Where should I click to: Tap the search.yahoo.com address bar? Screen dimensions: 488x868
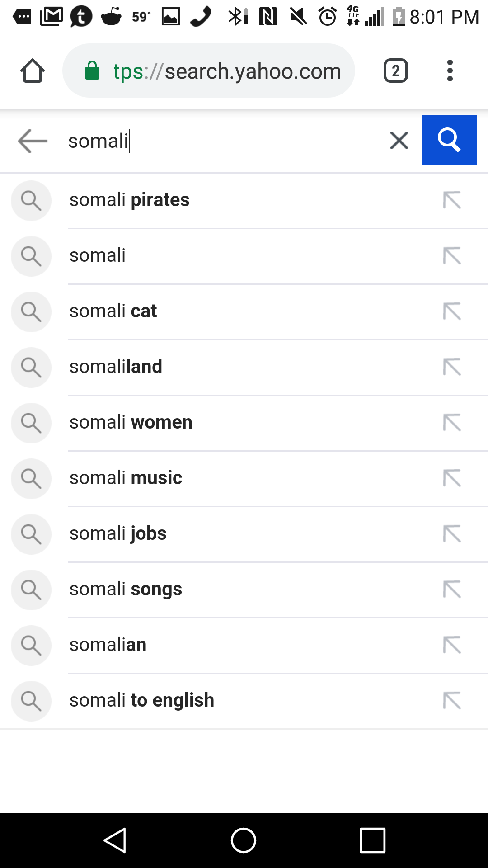tap(209, 71)
